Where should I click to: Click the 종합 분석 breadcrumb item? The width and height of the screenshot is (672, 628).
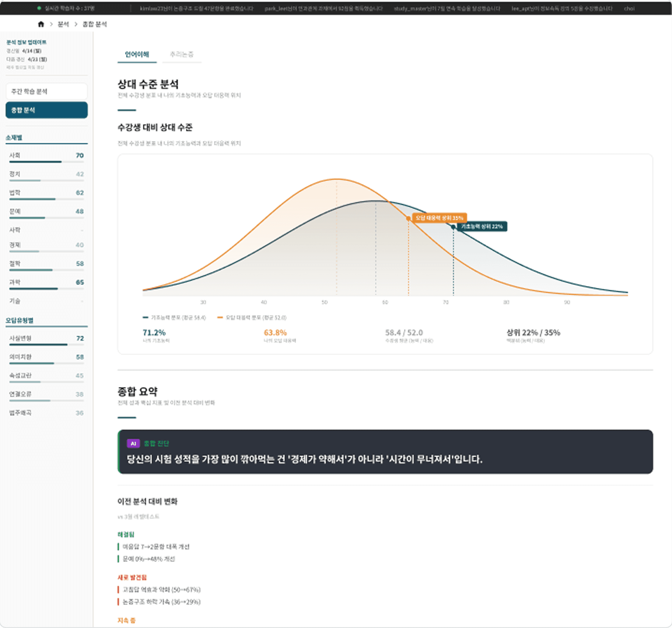click(x=95, y=24)
